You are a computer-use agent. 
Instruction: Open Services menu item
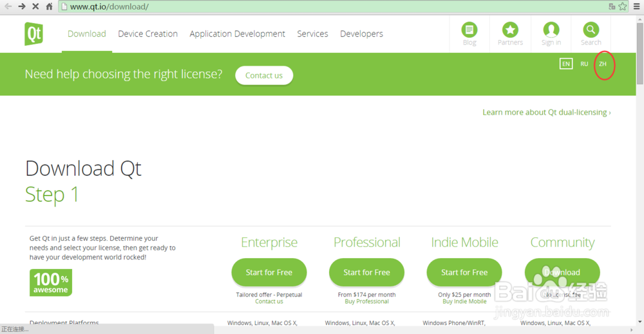coord(312,33)
